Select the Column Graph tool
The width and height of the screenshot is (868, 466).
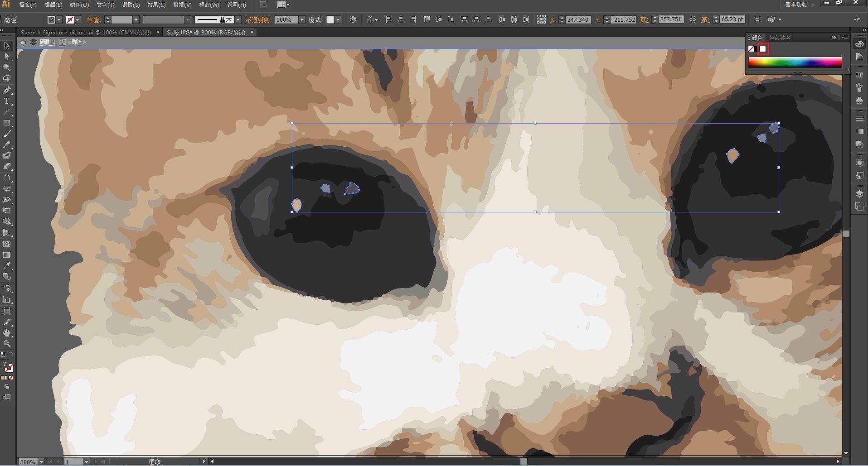click(7, 300)
